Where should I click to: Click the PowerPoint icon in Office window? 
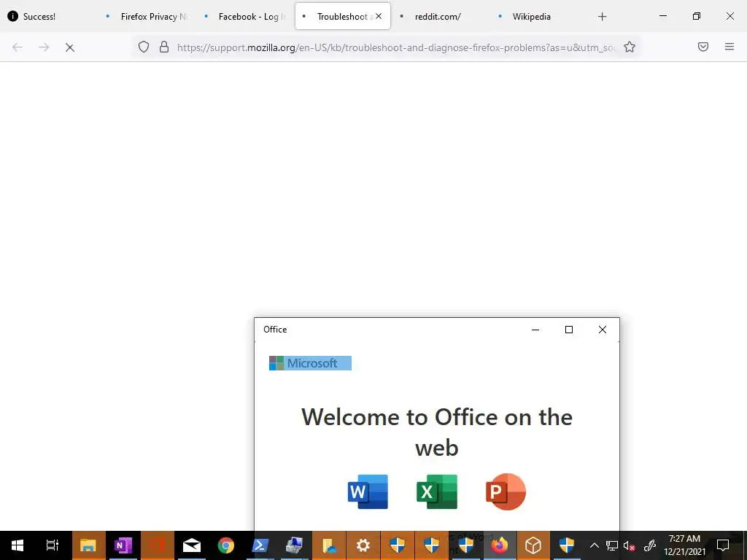click(506, 491)
